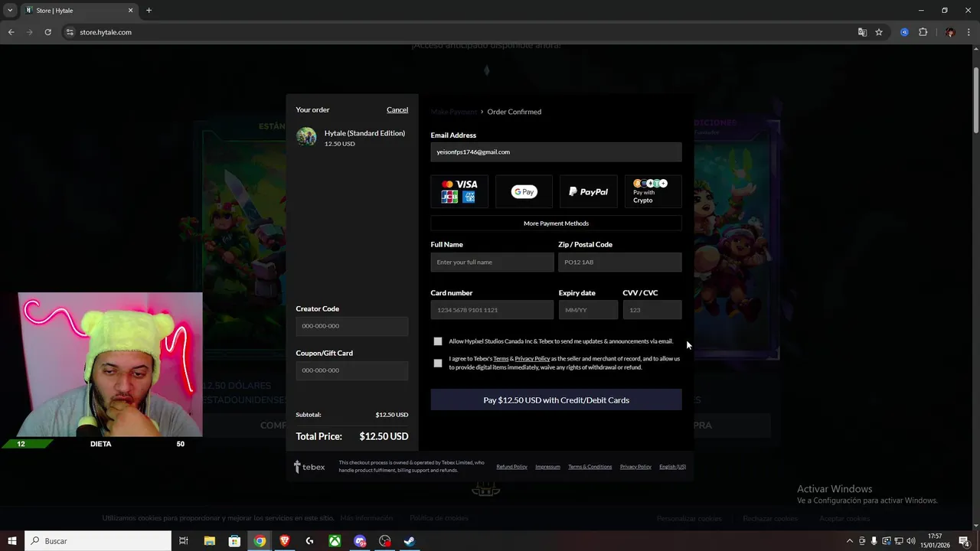Click the Card number field
980x551 pixels.
tap(492, 310)
